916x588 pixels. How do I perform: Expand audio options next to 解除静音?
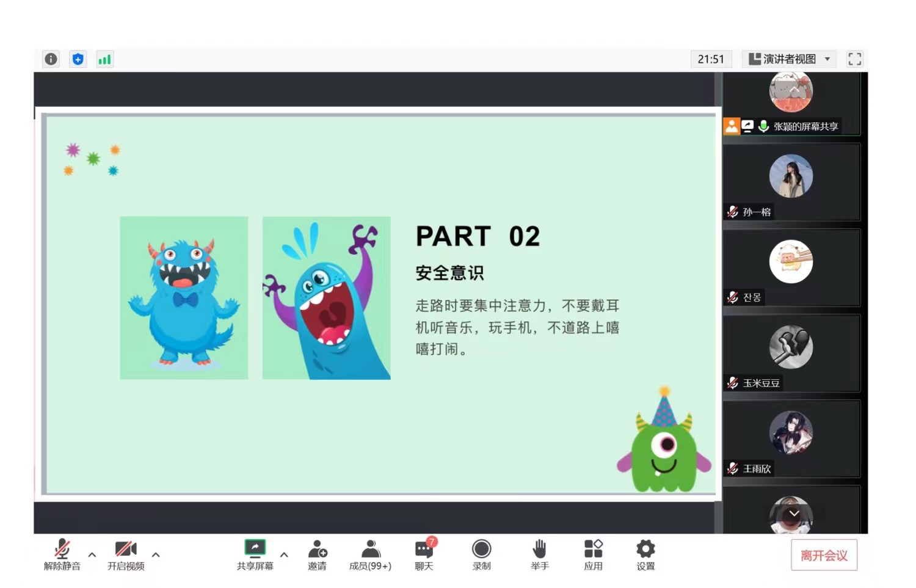(92, 554)
